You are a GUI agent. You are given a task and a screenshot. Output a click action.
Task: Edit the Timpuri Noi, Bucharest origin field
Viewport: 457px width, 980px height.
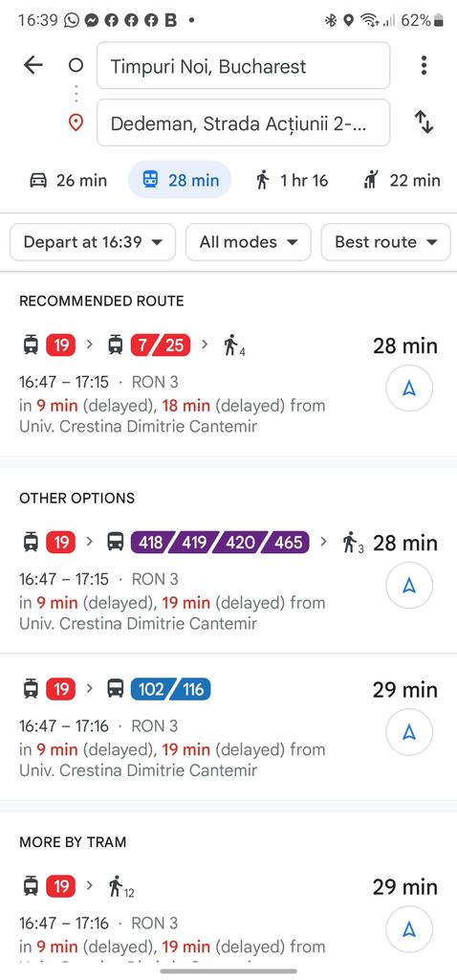coord(244,66)
